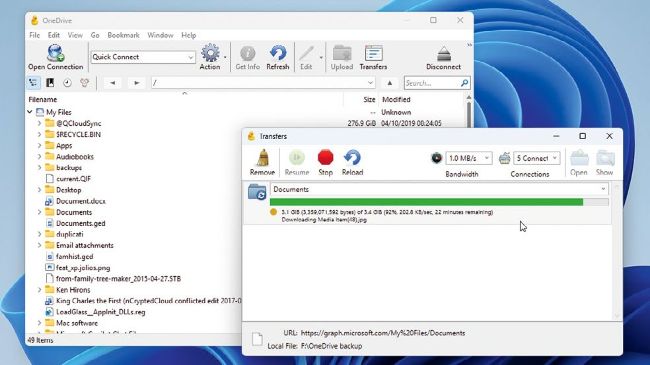
Task: Select the from-family-tree-maker_2015-04-27.STB file
Action: pyautogui.click(x=118, y=279)
